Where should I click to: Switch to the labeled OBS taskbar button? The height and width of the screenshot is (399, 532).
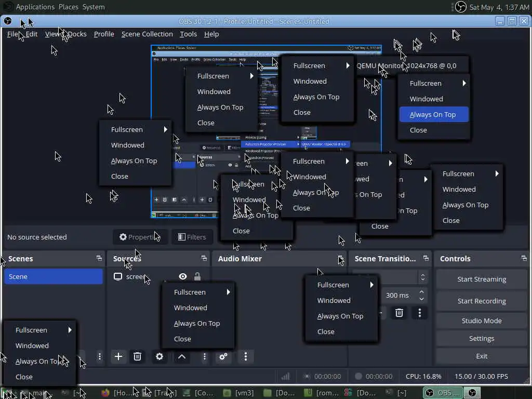443,393
